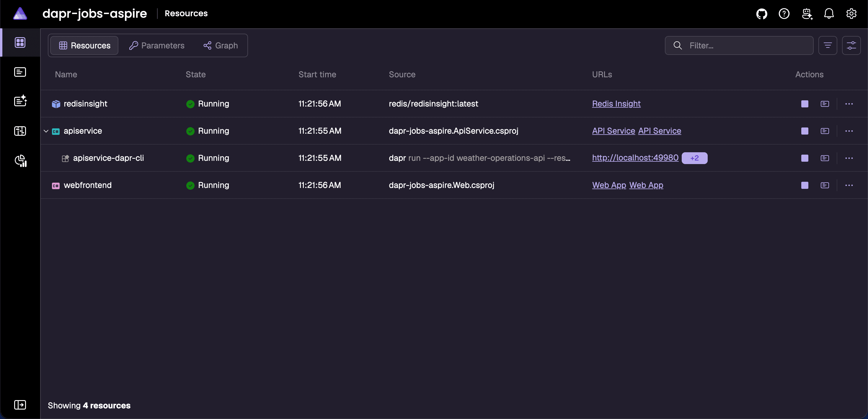Screen dimensions: 868x419
Task: Click the URLs column header
Action: 602,74
